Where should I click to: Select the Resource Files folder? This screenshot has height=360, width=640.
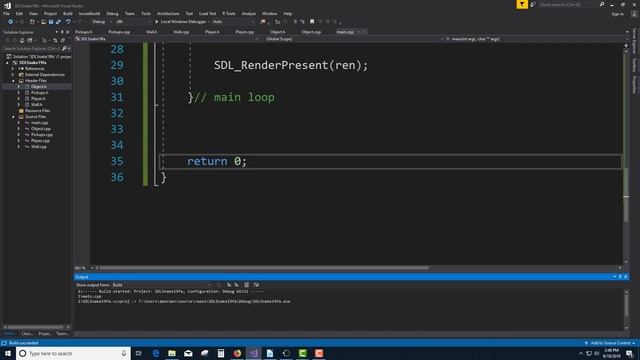pyautogui.click(x=38, y=111)
